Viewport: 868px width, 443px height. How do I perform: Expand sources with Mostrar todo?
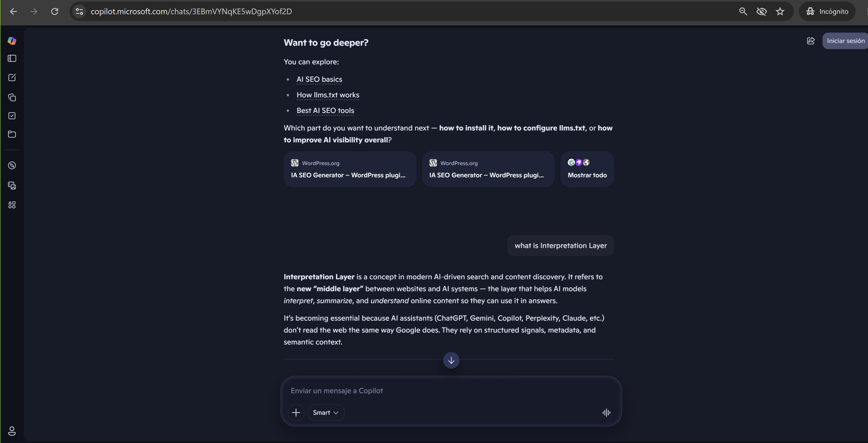pos(587,169)
